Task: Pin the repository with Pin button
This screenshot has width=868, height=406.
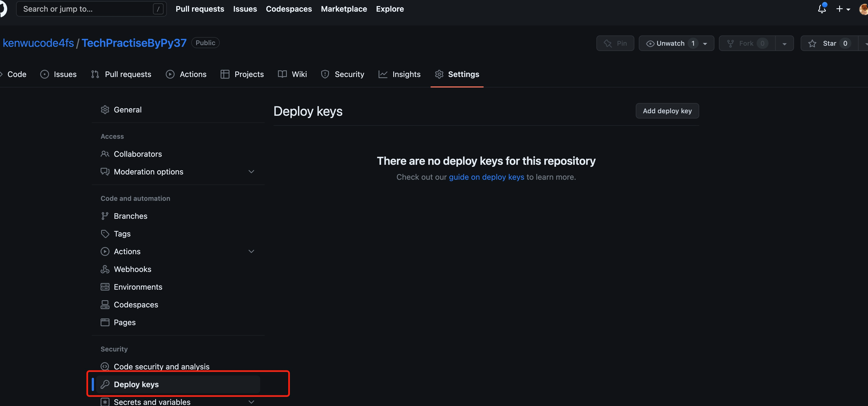Action: click(x=615, y=43)
